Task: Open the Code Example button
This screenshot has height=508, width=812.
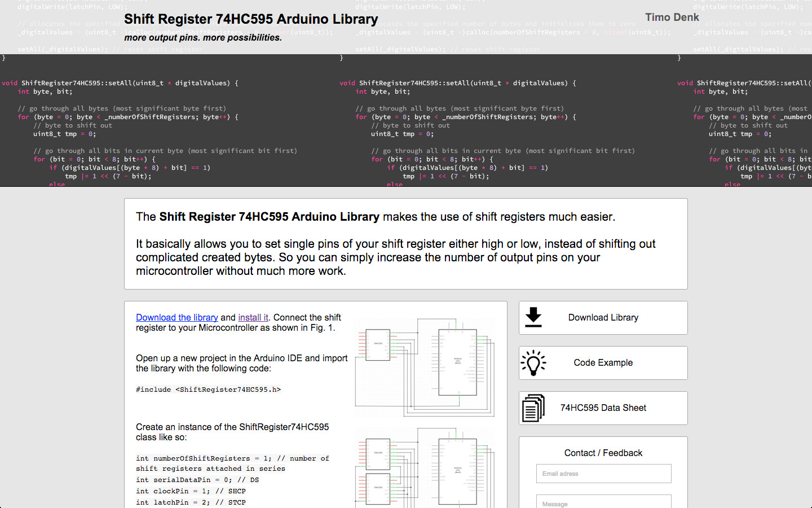Action: (x=603, y=363)
